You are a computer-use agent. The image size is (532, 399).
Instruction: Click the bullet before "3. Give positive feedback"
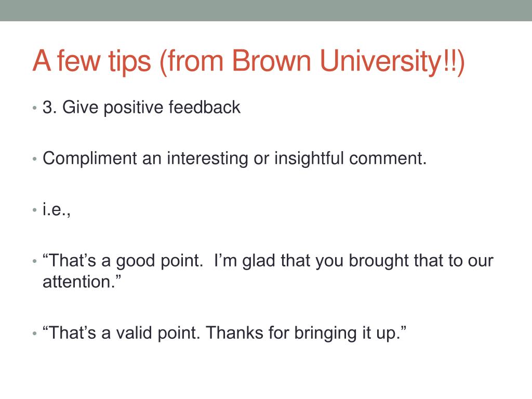point(34,108)
